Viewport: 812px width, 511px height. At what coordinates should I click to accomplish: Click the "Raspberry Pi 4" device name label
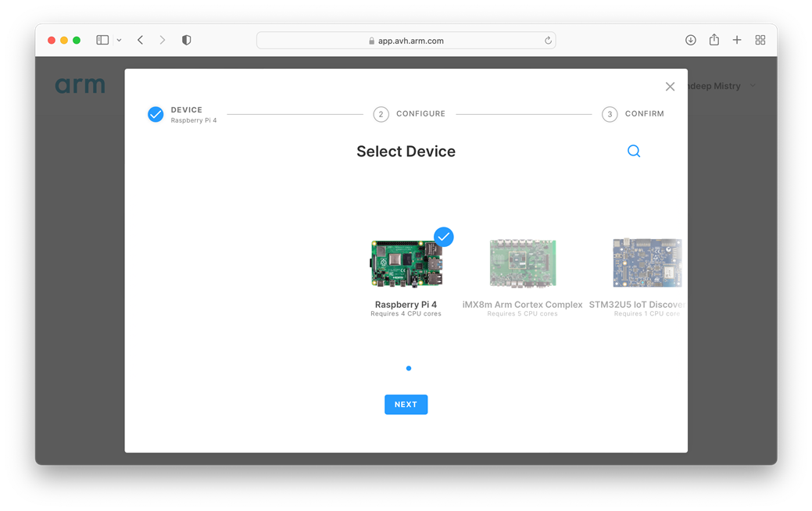coord(406,305)
